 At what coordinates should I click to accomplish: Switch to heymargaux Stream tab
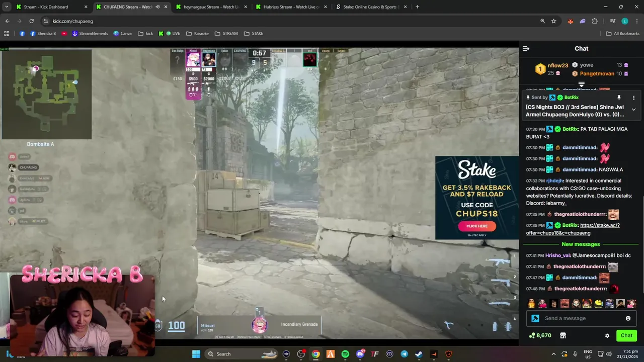tap(211, 7)
